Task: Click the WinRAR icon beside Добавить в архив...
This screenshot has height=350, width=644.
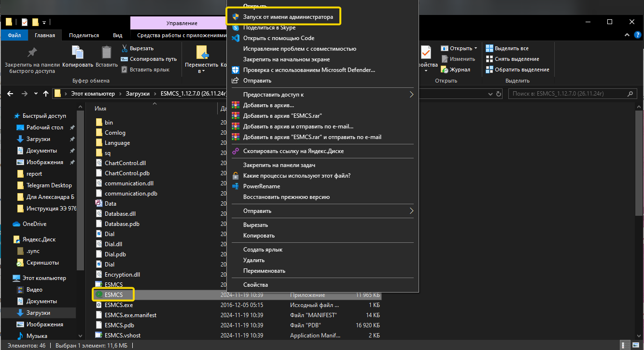Action: (236, 105)
